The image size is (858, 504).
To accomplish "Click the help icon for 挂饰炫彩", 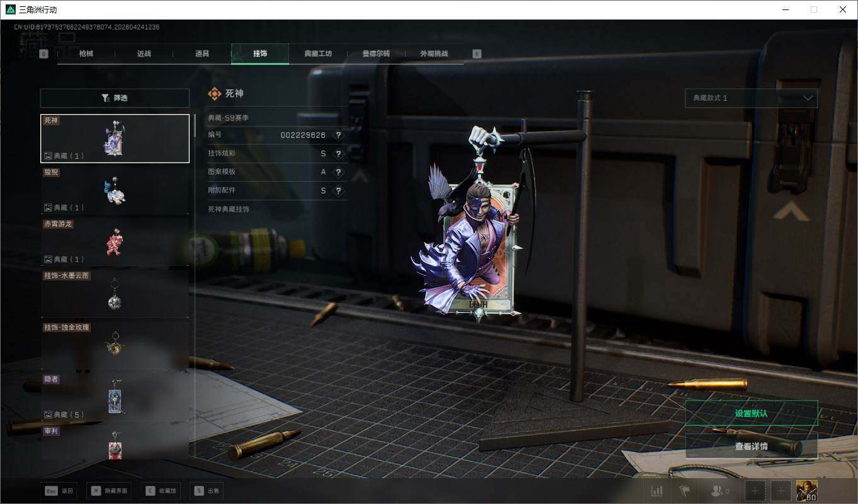I will [x=338, y=154].
